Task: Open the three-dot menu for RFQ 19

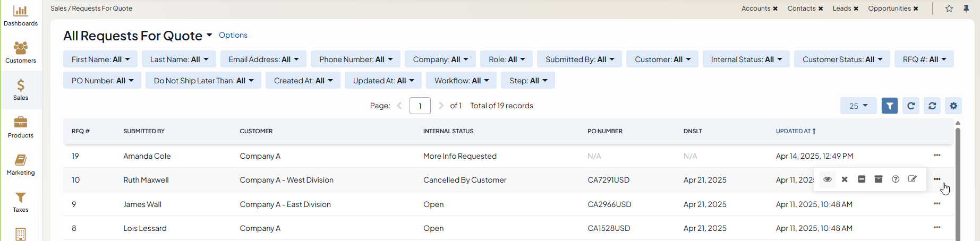Action: click(937, 156)
